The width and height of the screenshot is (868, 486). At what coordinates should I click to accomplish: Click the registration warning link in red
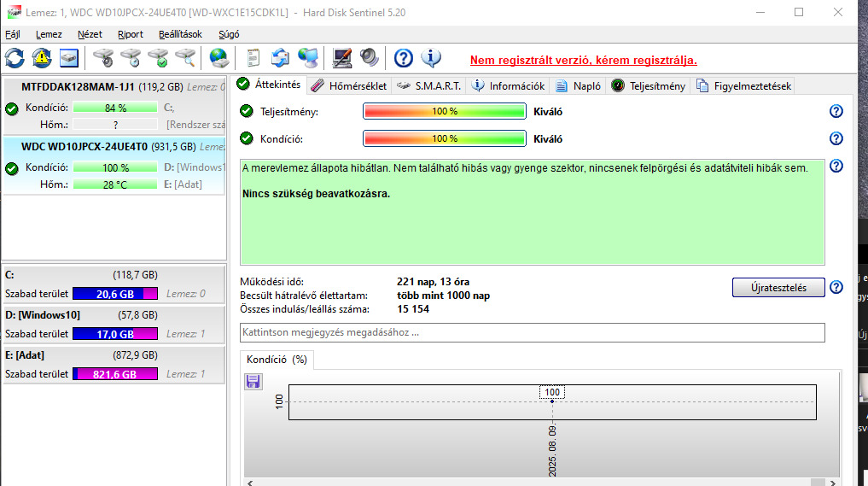(584, 61)
